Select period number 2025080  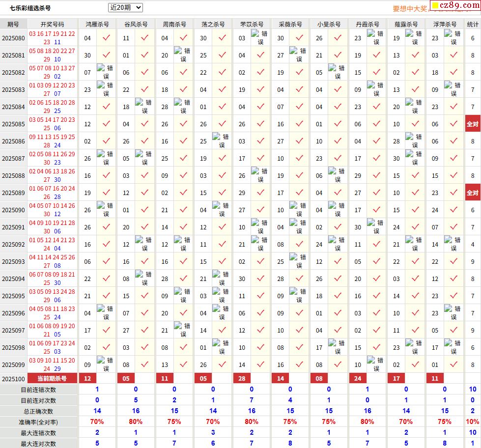point(13,38)
